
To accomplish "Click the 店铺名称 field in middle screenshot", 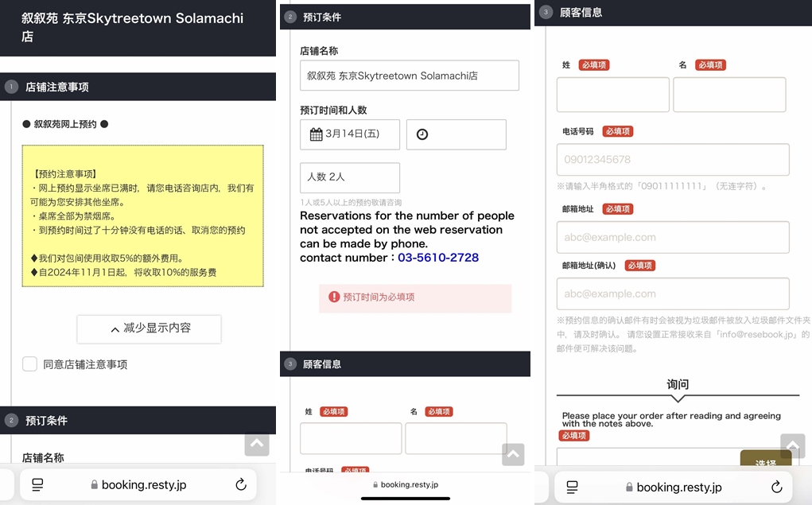I will [410, 76].
